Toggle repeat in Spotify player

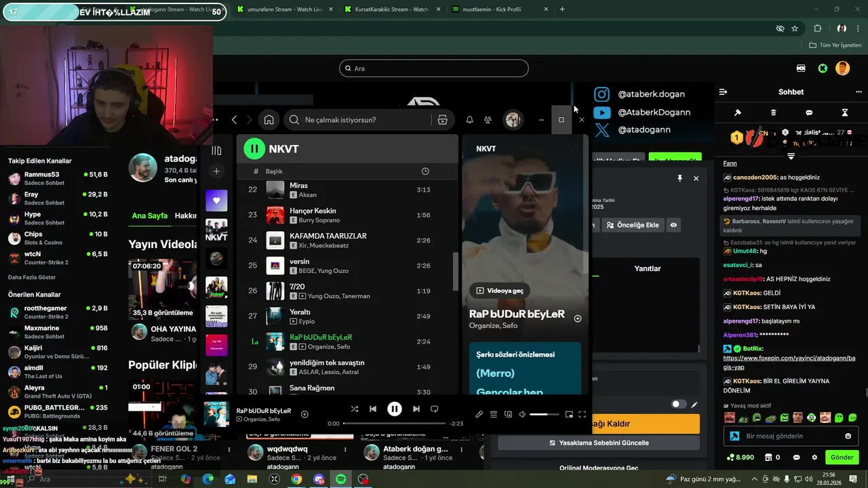pos(435,409)
